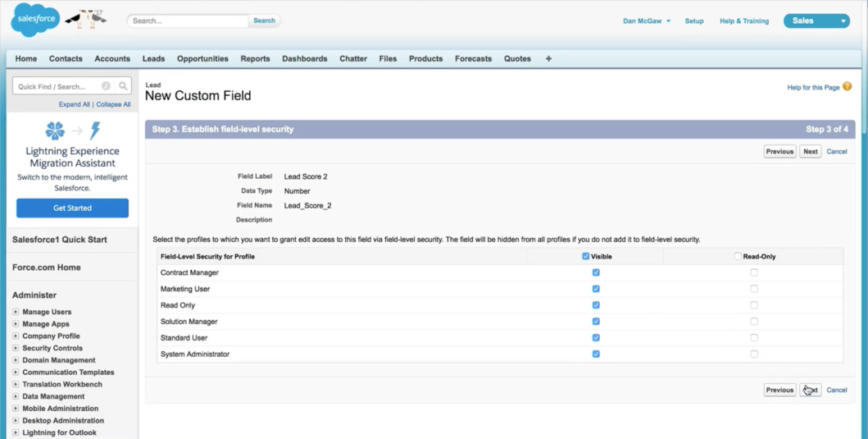
Task: Open the Files tab
Action: (x=388, y=58)
